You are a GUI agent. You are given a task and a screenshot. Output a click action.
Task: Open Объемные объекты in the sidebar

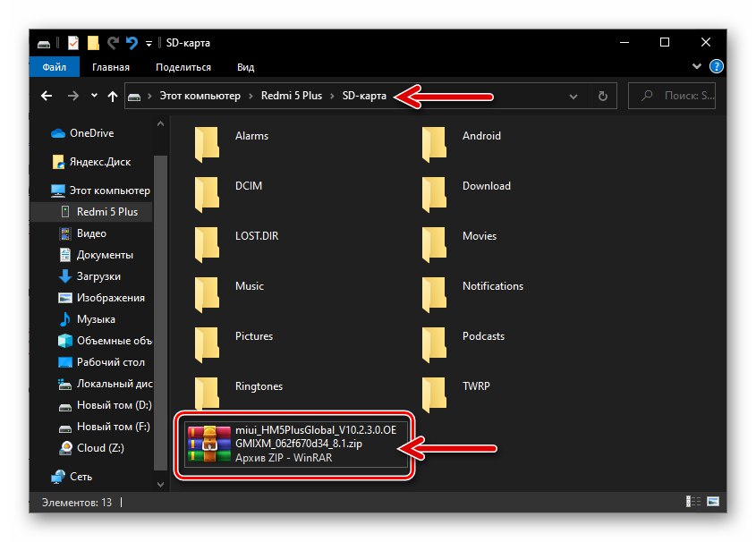[105, 341]
